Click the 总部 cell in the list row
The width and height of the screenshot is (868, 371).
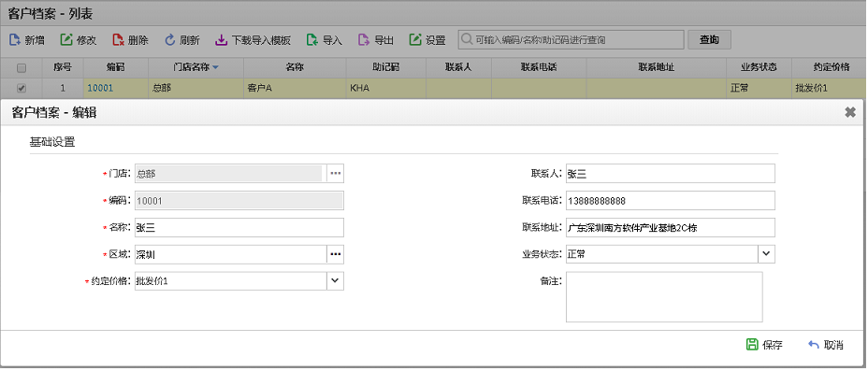click(195, 88)
